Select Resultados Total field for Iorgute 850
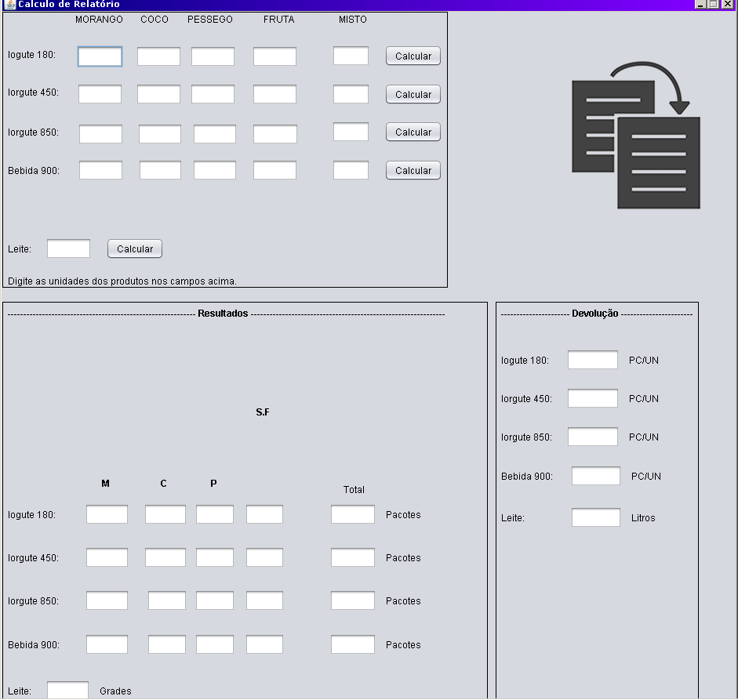This screenshot has width=738, height=700. pos(352,600)
